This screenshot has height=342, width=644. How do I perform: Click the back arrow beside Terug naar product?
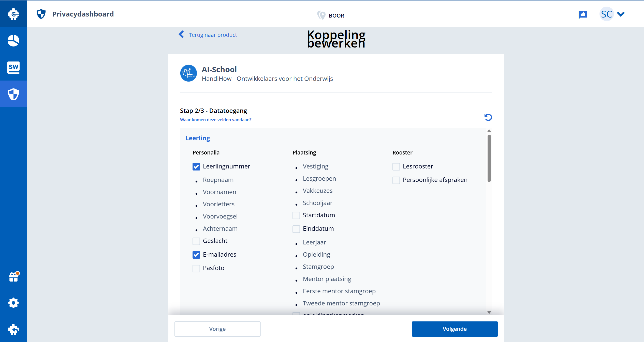(181, 35)
